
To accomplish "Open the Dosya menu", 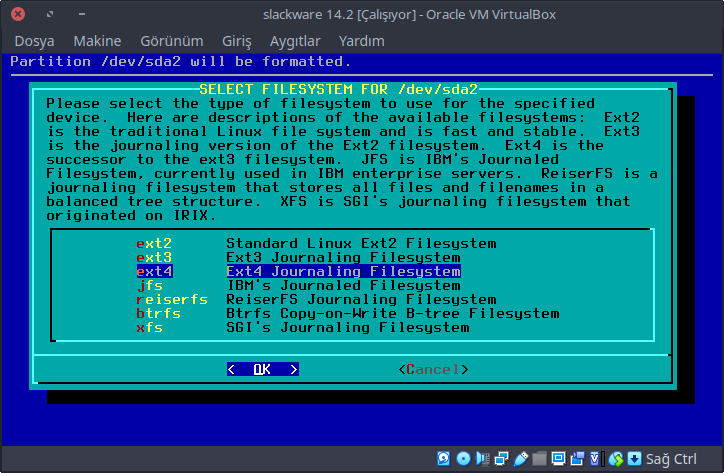I will click(34, 41).
